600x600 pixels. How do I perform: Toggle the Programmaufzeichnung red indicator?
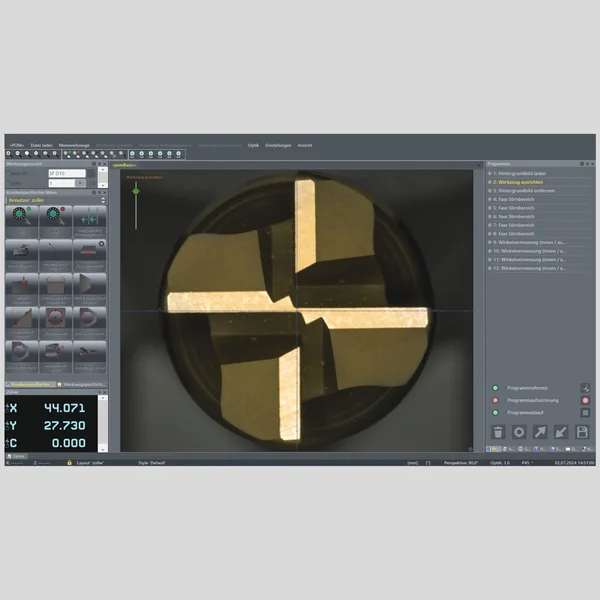(494, 400)
